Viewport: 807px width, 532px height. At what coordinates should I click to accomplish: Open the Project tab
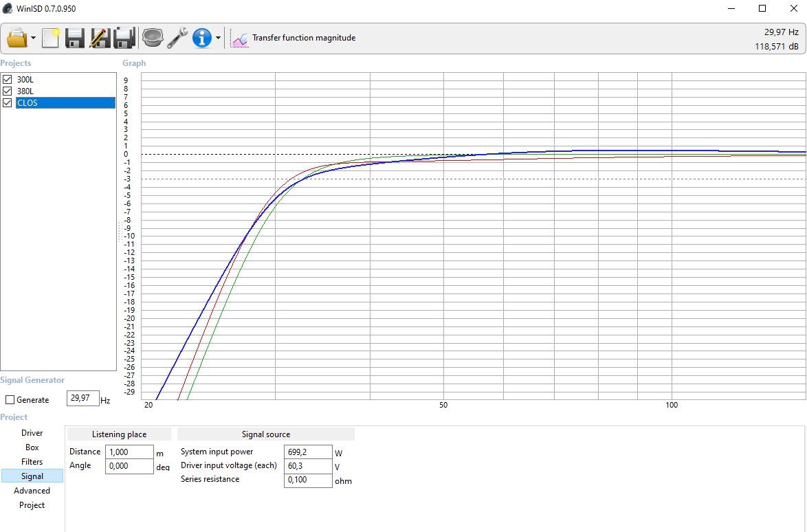coord(32,505)
